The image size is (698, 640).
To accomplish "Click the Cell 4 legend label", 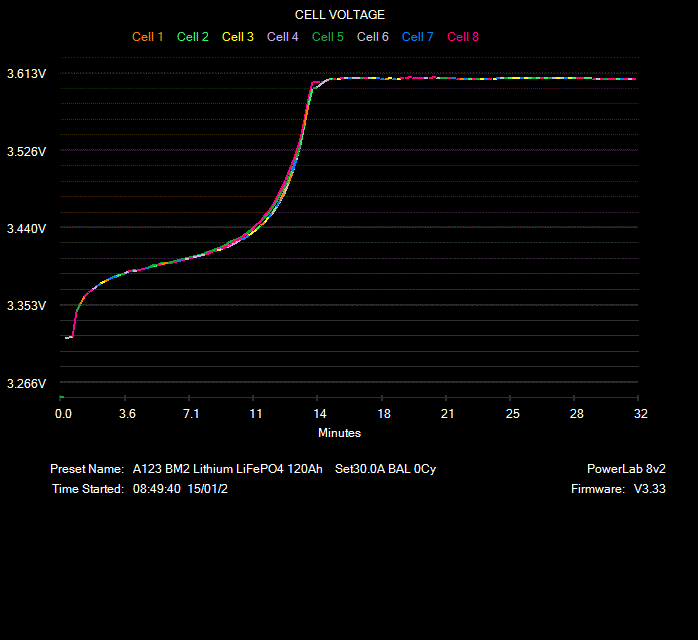I will (x=283, y=37).
